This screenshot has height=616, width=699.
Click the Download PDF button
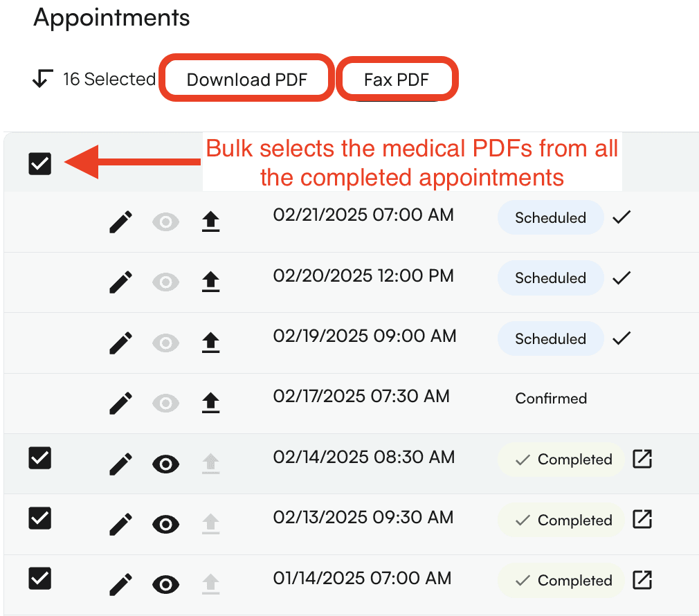[246, 80]
